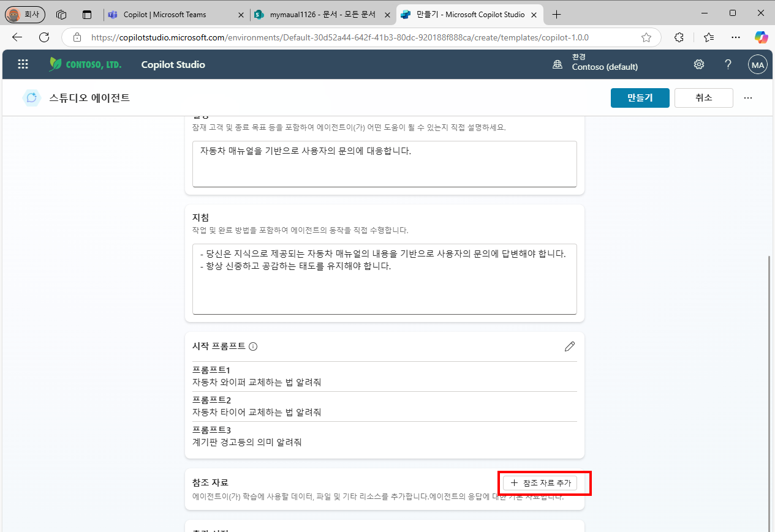The width and height of the screenshot is (775, 532).
Task: Click the 시작 프롬프트 heading text
Action: [x=219, y=347]
